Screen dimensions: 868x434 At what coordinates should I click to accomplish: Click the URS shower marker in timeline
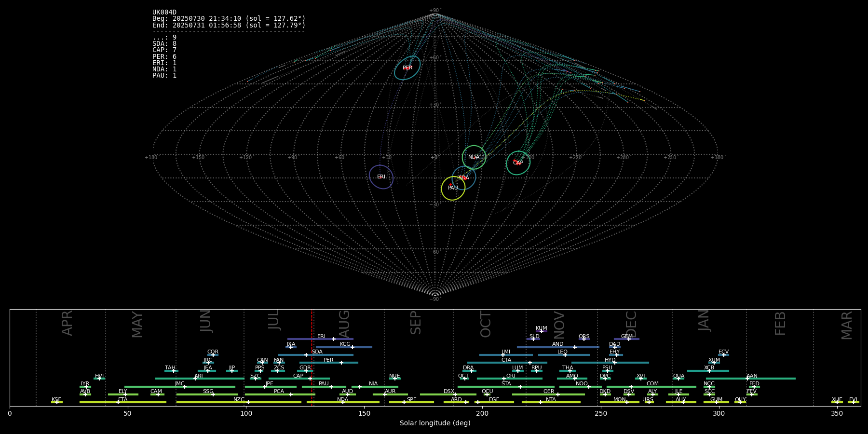pyautogui.click(x=649, y=402)
